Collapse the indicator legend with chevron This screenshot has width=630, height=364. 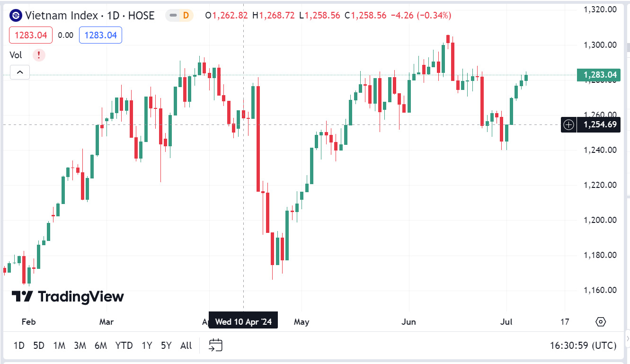coord(20,72)
